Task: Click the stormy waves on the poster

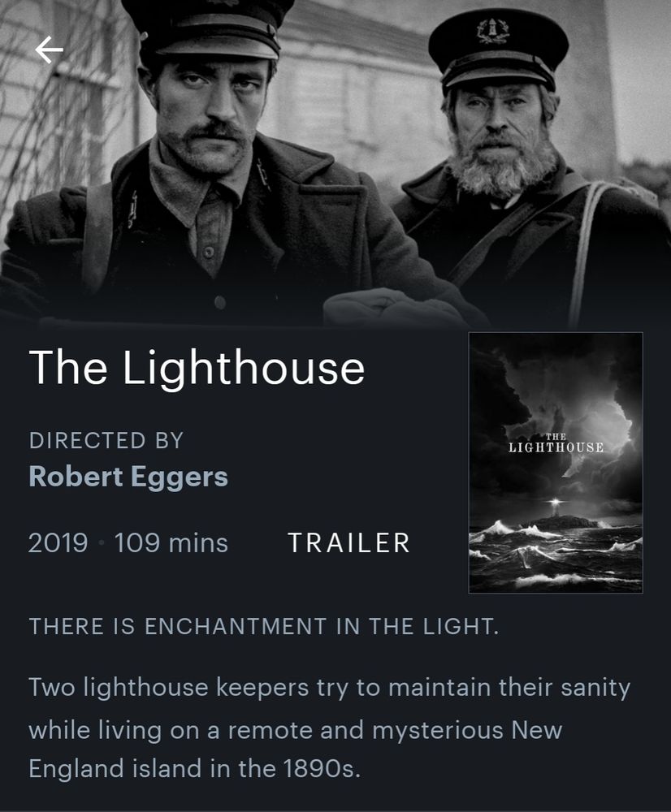Action: (x=556, y=557)
